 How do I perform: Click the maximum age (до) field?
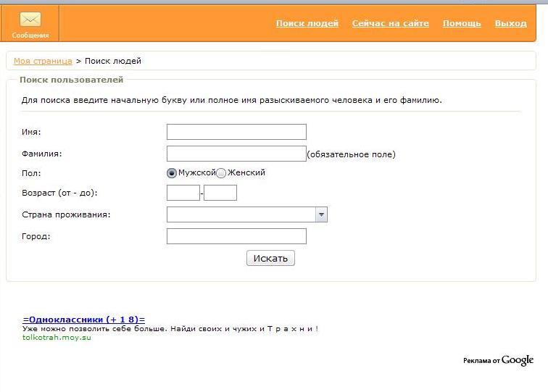[220, 193]
